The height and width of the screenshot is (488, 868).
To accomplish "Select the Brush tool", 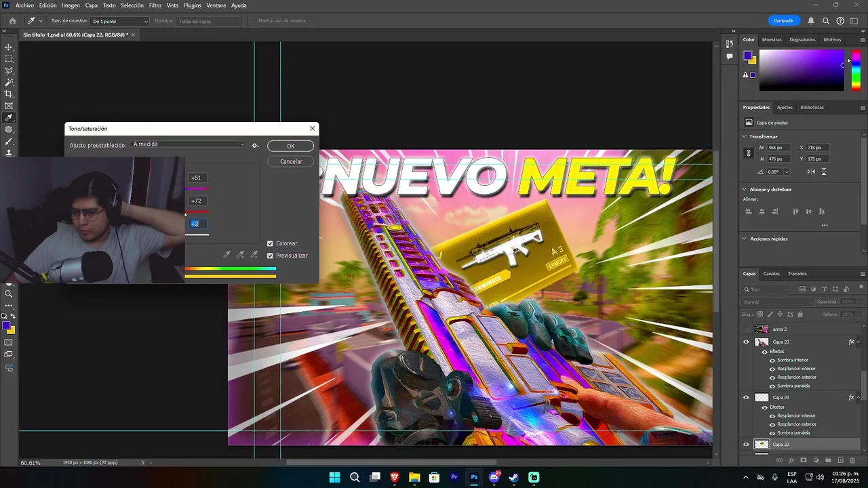I will click(9, 141).
